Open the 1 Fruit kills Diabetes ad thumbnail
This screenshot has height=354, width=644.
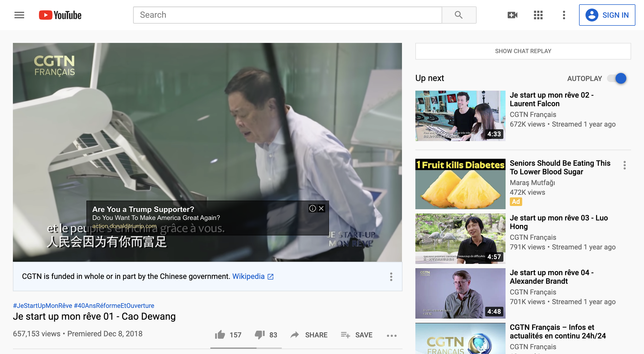click(x=460, y=184)
